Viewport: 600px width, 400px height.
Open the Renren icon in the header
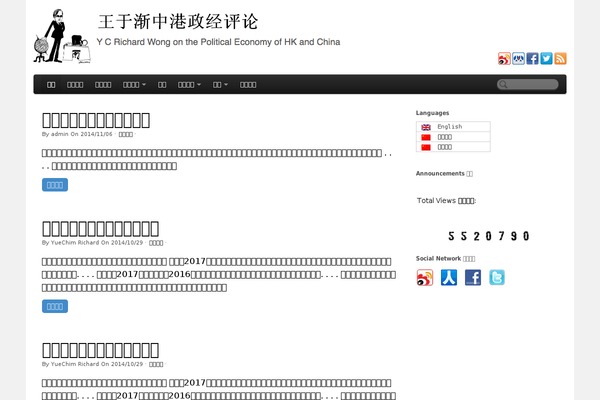coord(518,59)
